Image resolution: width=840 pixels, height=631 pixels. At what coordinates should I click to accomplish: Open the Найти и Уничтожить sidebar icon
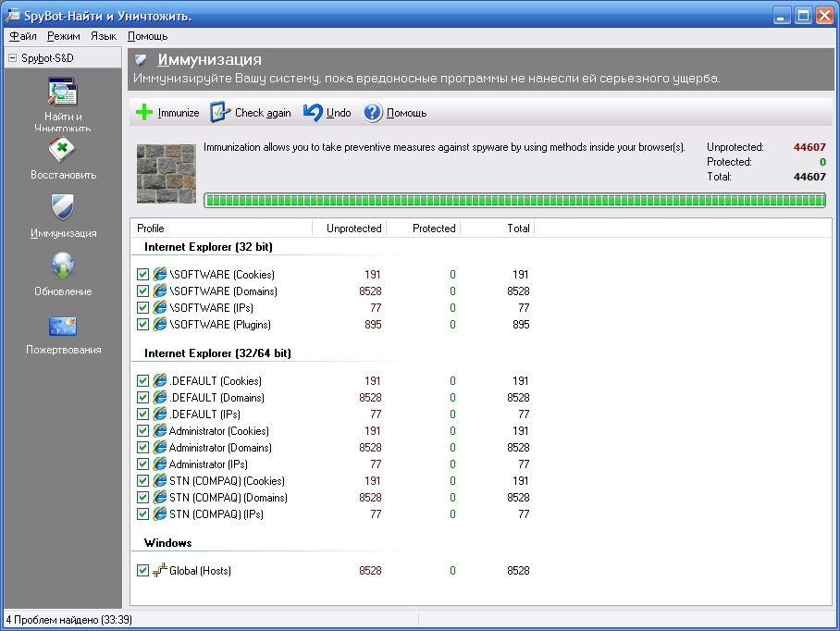pos(63,93)
